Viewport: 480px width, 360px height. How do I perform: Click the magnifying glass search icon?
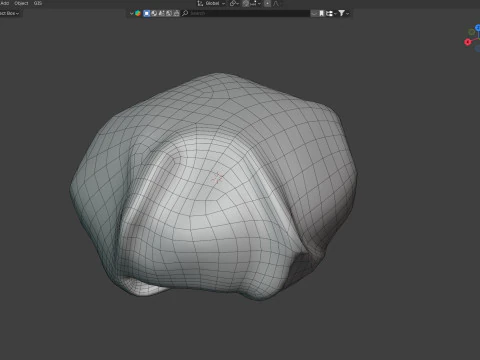pos(185,13)
